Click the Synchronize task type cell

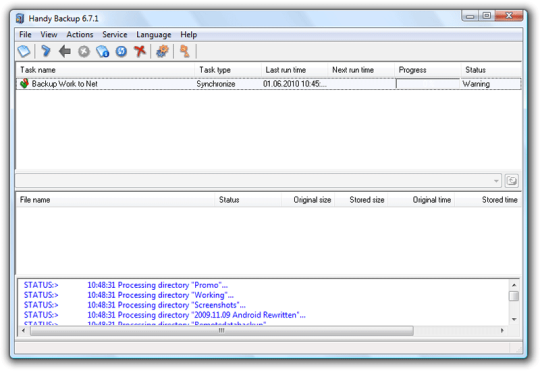[216, 84]
